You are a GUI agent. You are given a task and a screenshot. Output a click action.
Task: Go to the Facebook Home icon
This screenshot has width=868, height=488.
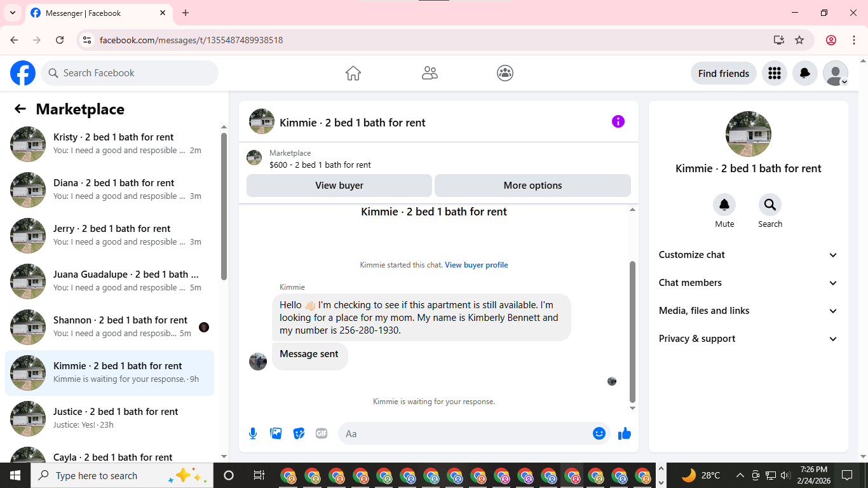[x=353, y=73]
